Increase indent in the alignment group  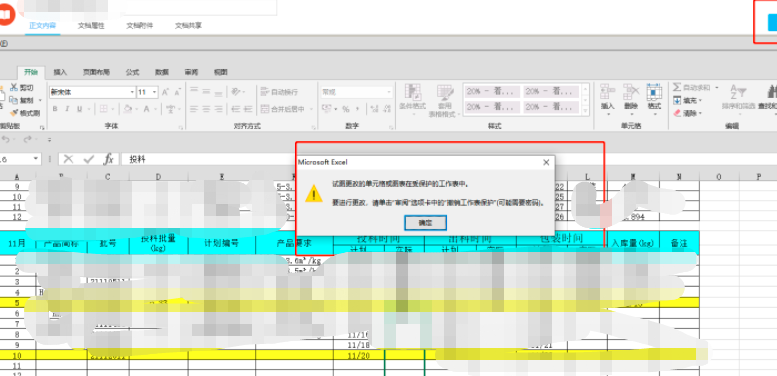click(x=248, y=109)
